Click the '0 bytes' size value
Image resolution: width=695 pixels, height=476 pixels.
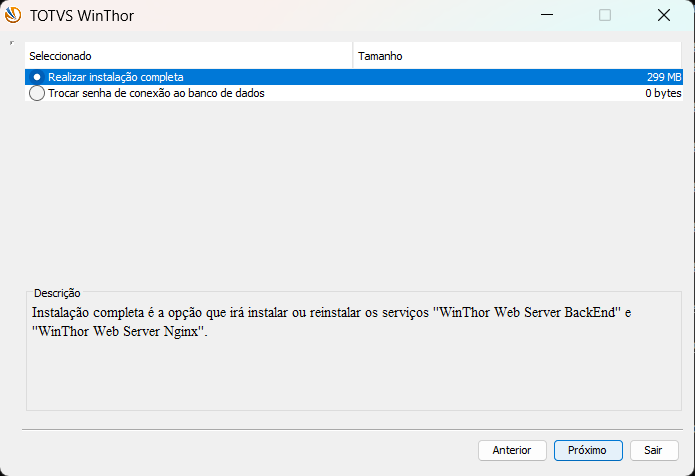(663, 93)
